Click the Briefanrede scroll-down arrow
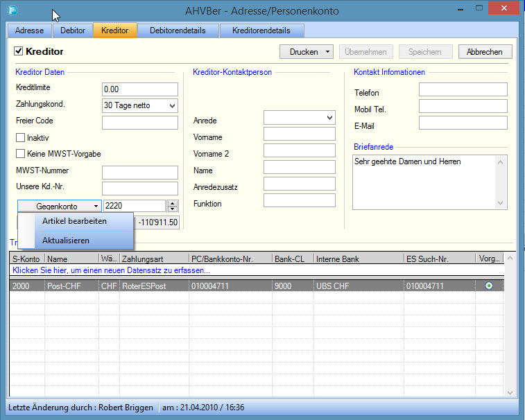525x420 pixels. coord(501,202)
